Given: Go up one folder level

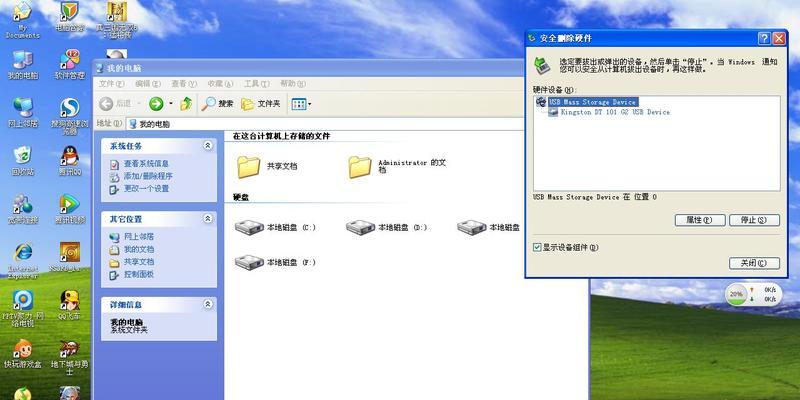Looking at the screenshot, I should click(186, 104).
